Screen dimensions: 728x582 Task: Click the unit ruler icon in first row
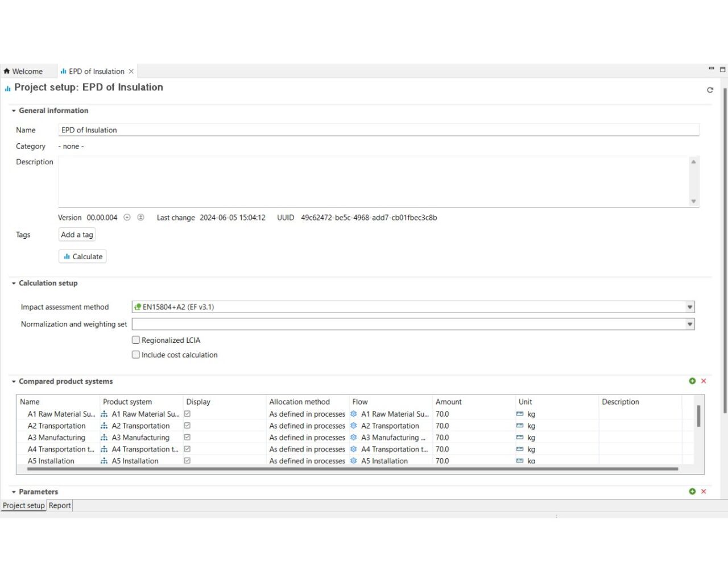(x=520, y=414)
